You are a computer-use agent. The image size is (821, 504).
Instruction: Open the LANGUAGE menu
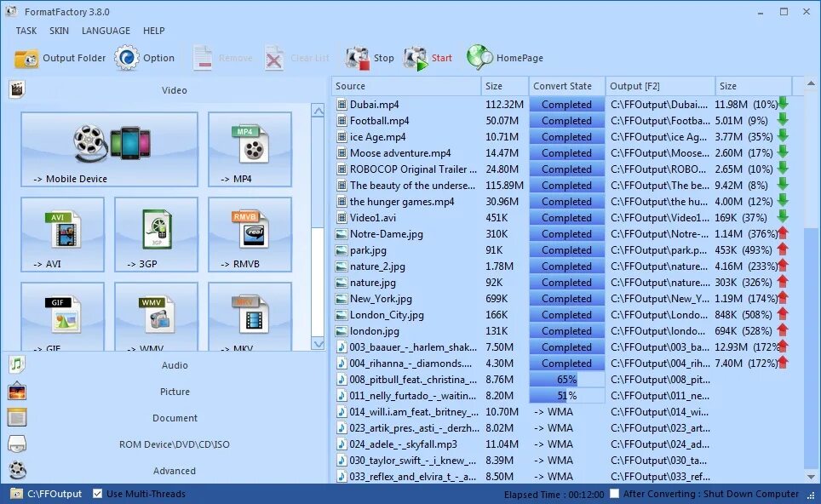click(106, 31)
